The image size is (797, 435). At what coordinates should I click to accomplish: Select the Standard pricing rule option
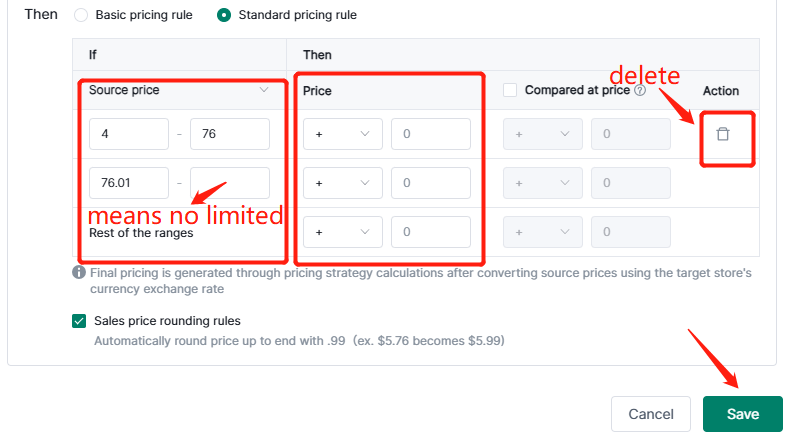click(x=224, y=15)
